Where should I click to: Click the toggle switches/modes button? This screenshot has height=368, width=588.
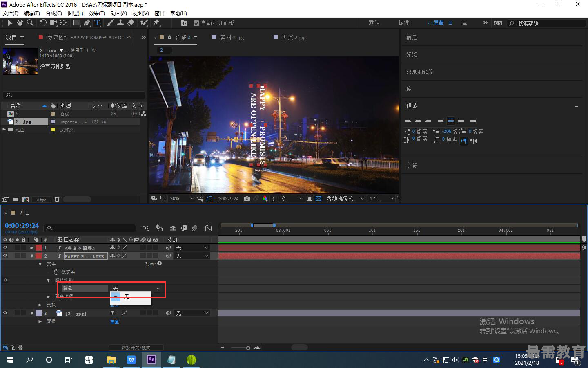136,347
